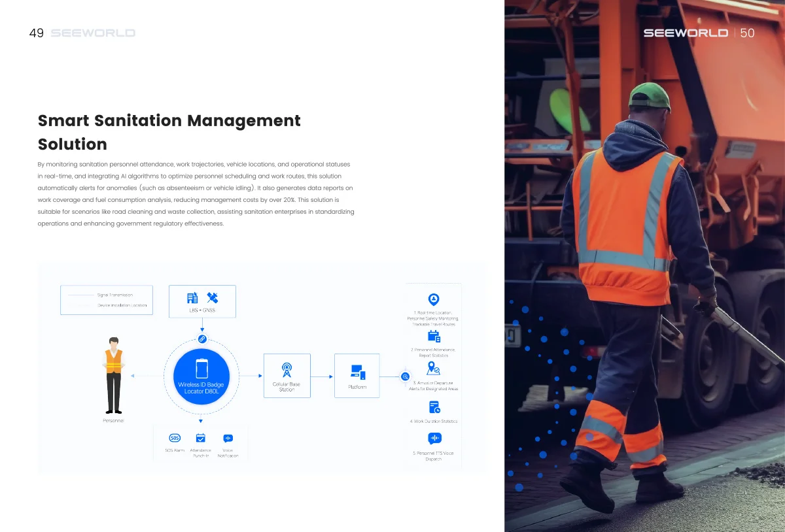This screenshot has width=785, height=532.
Task: Click the '4. Work Duration Statistics' text
Action: [434, 422]
